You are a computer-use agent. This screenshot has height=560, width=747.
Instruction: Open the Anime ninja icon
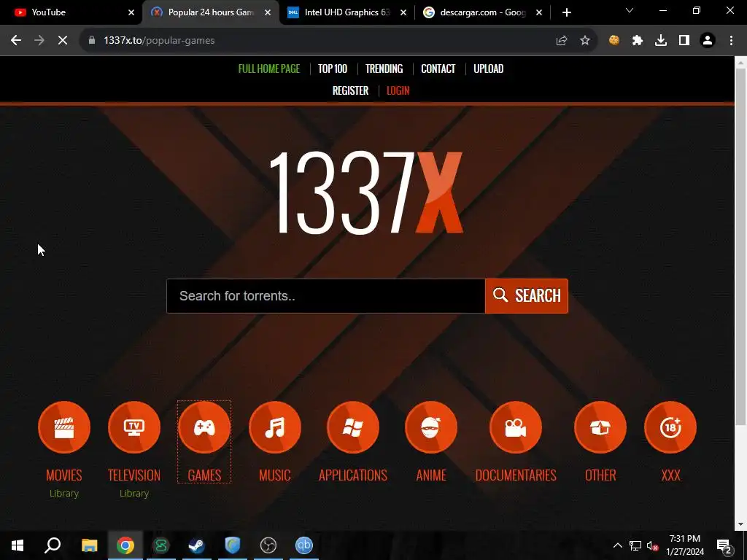click(x=431, y=427)
